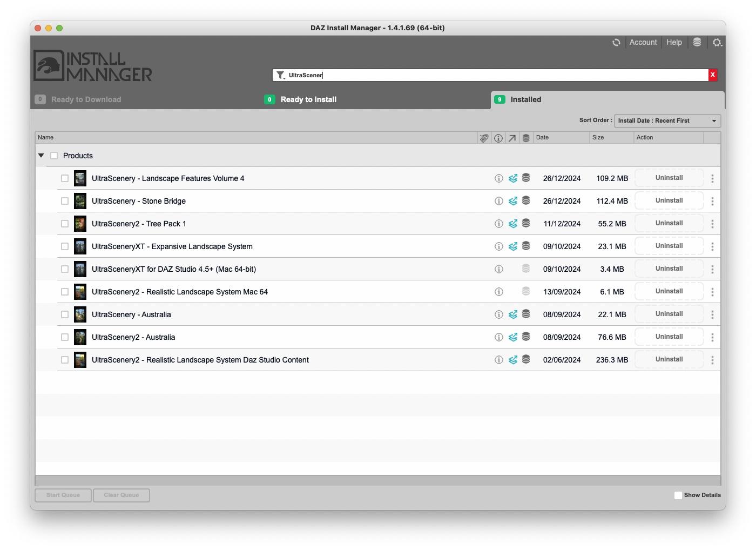Tick checkbox for Realistic Landscape System Mac 64
The width and height of the screenshot is (756, 550).
click(x=65, y=292)
